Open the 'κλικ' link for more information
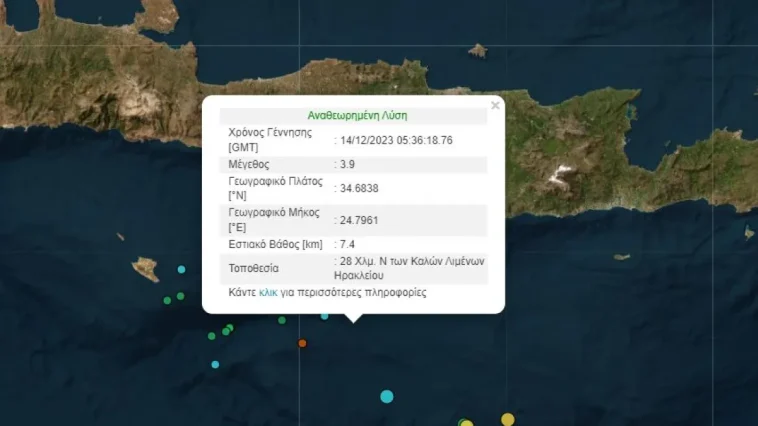The image size is (758, 426). (268, 293)
